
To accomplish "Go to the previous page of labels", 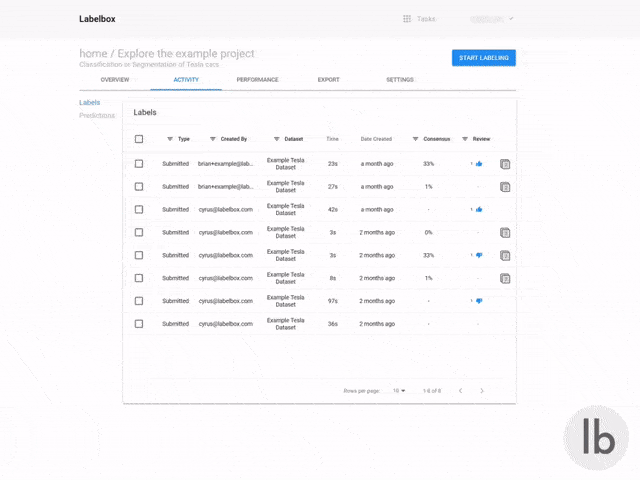I will pyautogui.click(x=460, y=391).
